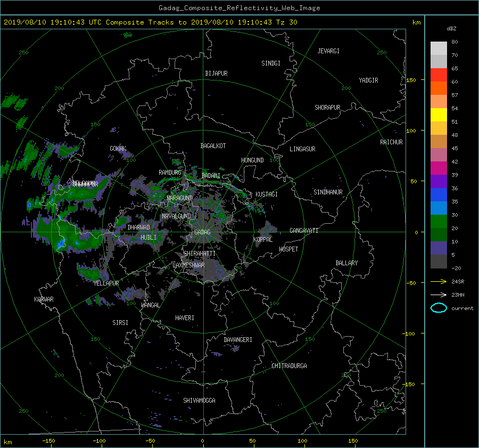Click the GANGAVATI city label
This screenshot has height=448, width=479.
[x=304, y=230]
